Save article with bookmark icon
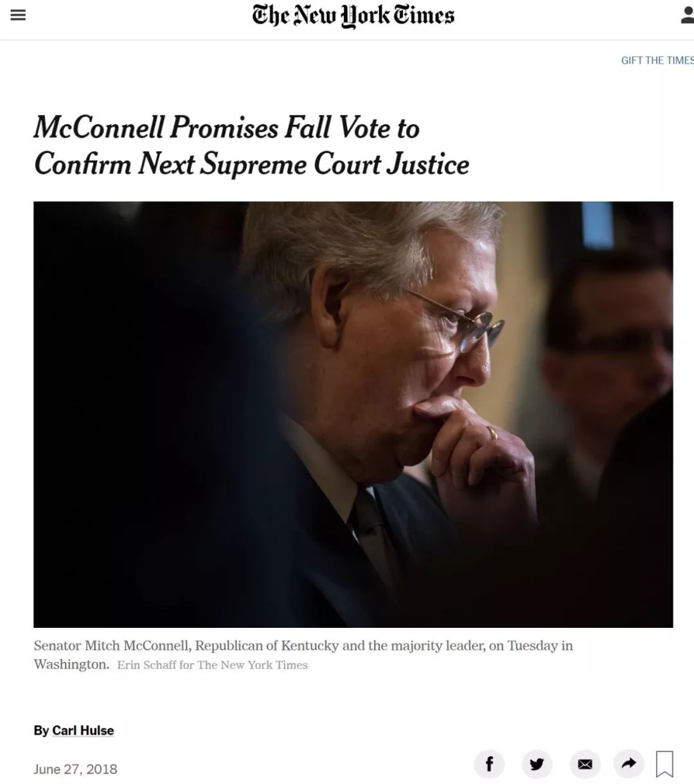Viewport: 694px width, 784px height. pyautogui.click(x=664, y=764)
